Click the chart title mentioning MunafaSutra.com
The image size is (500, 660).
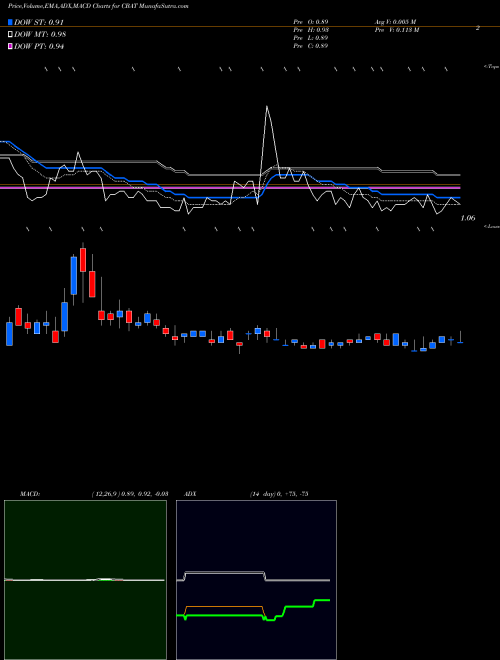[x=98, y=6]
